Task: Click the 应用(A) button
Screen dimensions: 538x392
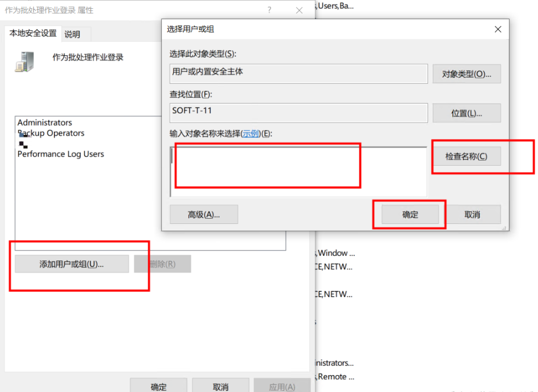Action: 282,387
